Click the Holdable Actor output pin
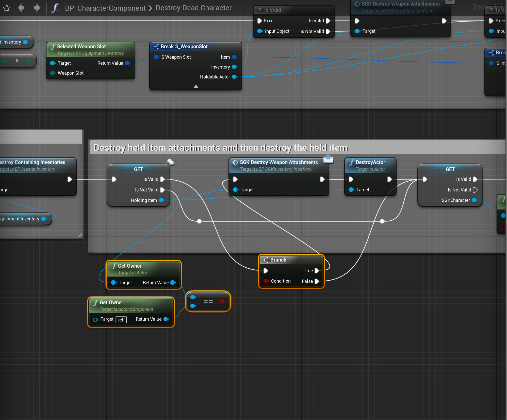The image size is (507, 420). pos(234,77)
